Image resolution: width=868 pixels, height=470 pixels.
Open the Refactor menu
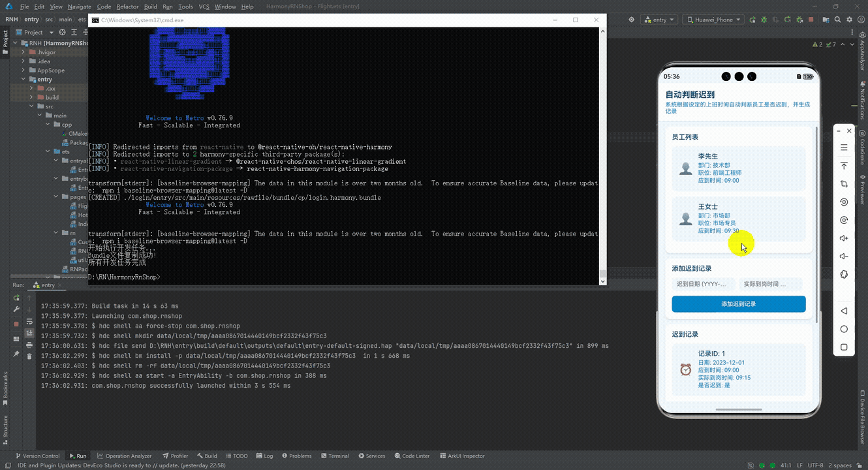pos(127,7)
